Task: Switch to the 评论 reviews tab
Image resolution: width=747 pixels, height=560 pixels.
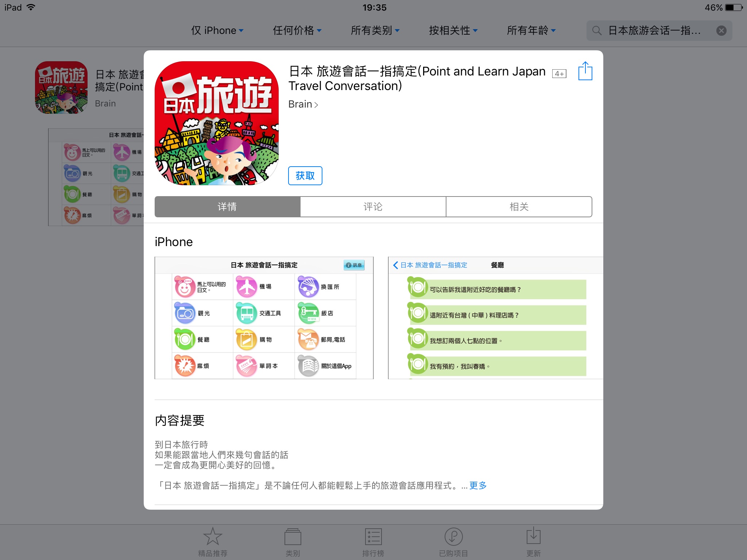Action: 373,207
